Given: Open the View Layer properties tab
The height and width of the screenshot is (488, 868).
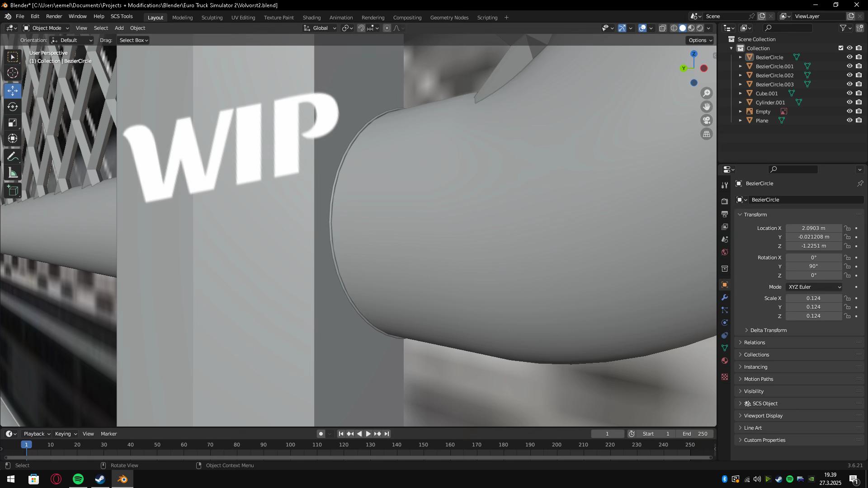Looking at the screenshot, I should click(725, 226).
